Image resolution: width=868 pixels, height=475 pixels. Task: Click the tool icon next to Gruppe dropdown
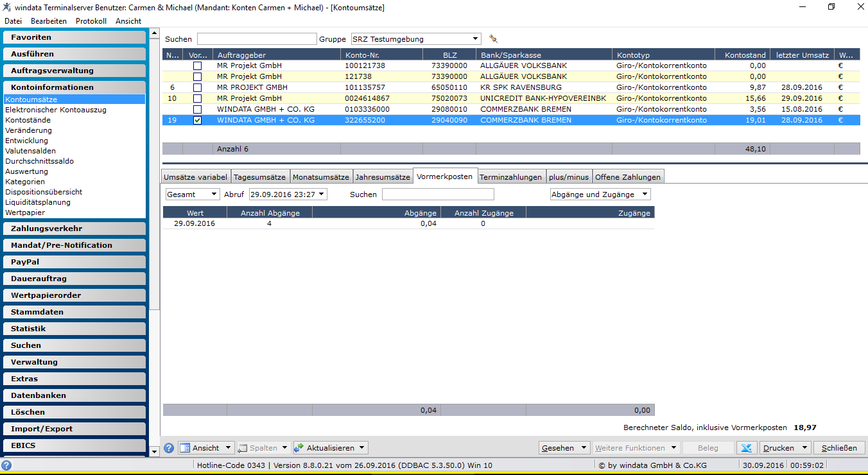click(x=493, y=39)
